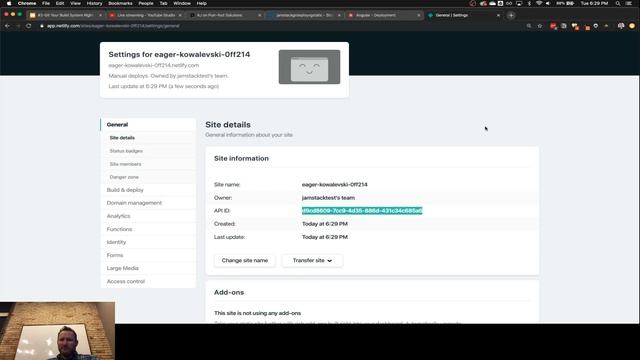The height and width of the screenshot is (360, 640).
Task: Click the browser address bar URL
Action: 113,26
